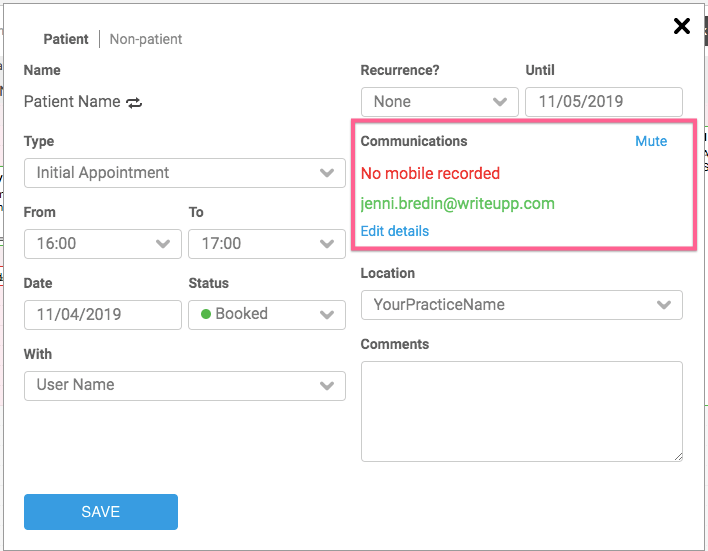This screenshot has width=708, height=551.
Task: Expand the From time dropdown
Action: tap(102, 244)
